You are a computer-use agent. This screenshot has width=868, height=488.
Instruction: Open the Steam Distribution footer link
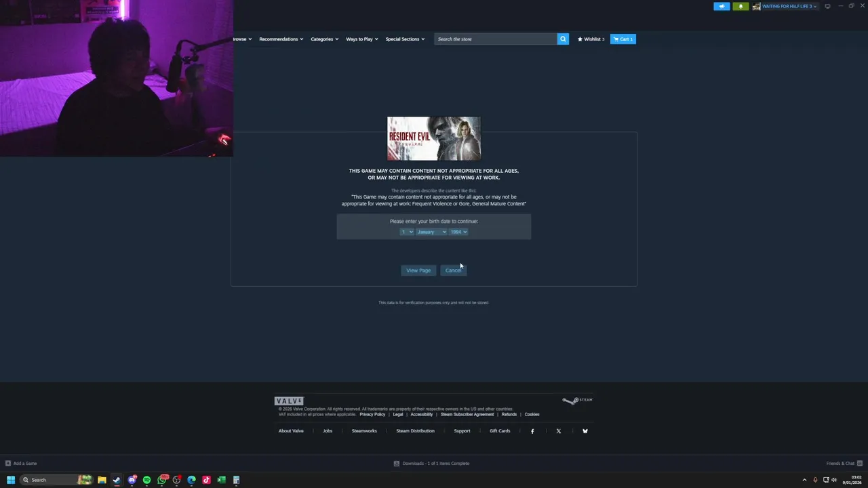point(415,431)
